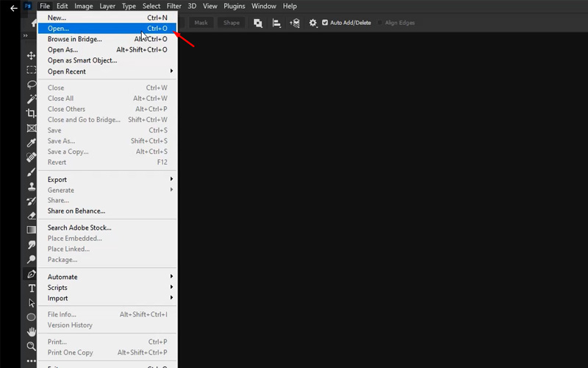
Task: Select the Lasso tool
Action: (x=31, y=85)
